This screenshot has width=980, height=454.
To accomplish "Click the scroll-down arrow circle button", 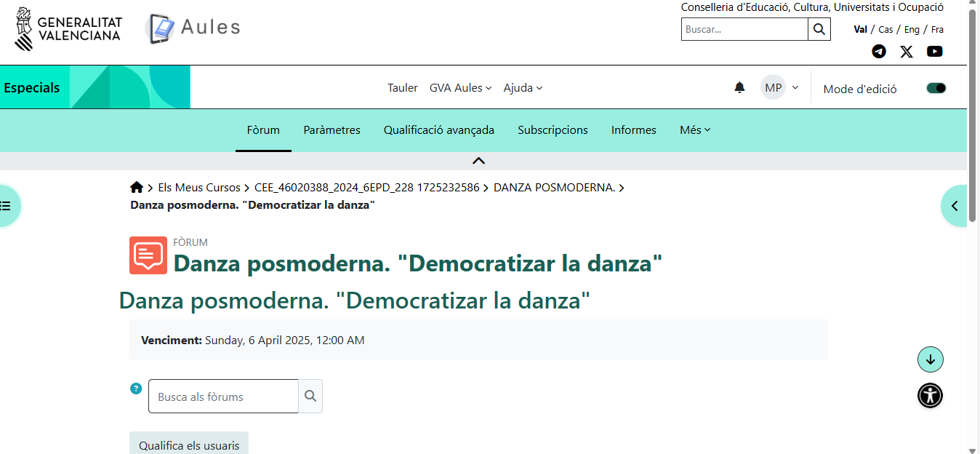I will click(930, 359).
